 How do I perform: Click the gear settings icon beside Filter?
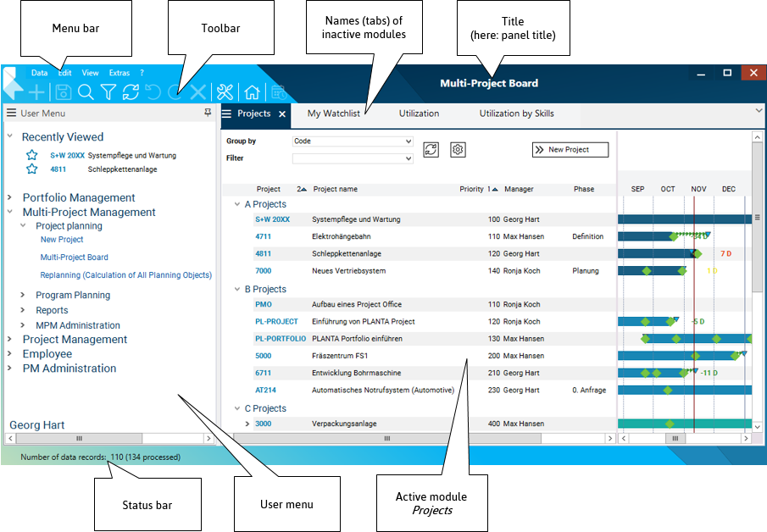(458, 150)
